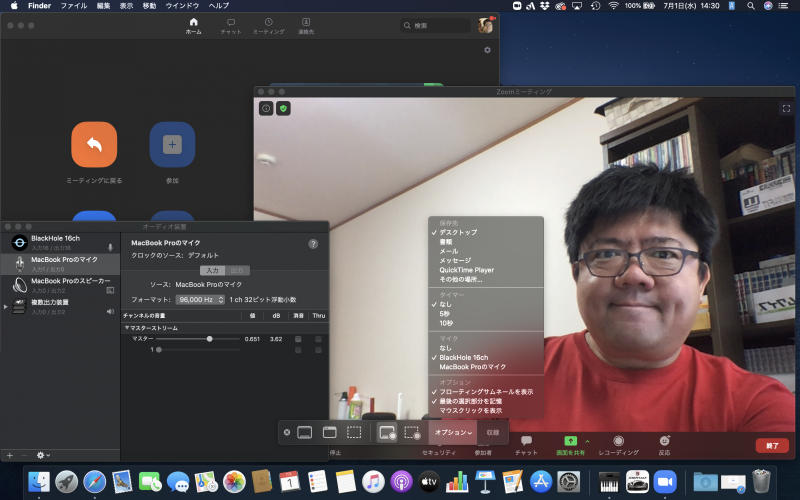Add audio device with plus button
Viewport: 800px width, 500px height.
[10, 455]
